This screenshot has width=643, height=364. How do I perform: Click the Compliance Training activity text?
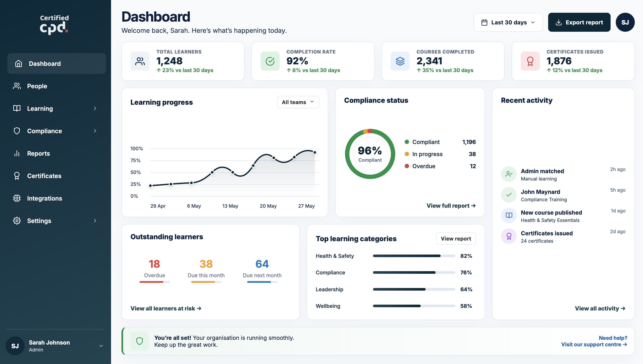tap(544, 199)
